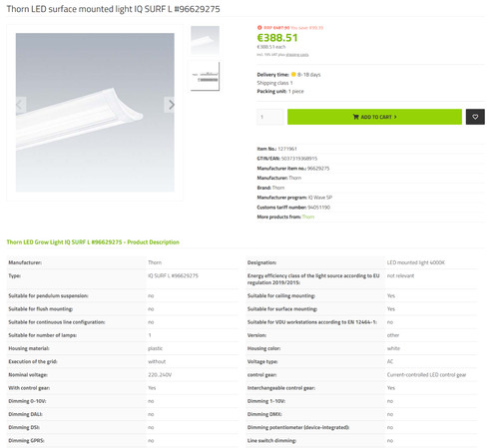Add product to wishlist with heart icon
Image resolution: width=499 pixels, height=448 pixels.
click(475, 117)
